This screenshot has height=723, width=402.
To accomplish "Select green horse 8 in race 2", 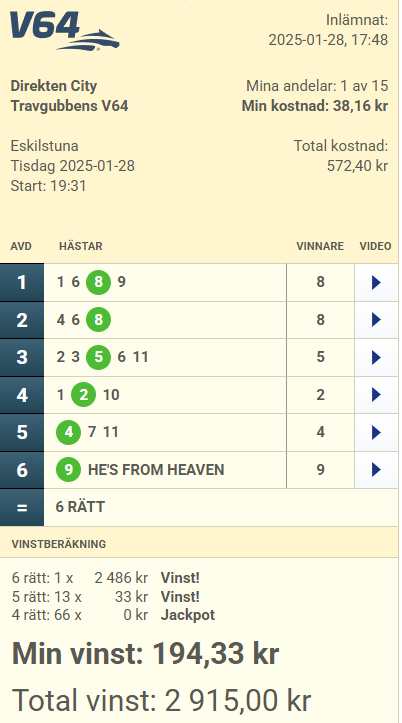I will (x=98, y=320).
